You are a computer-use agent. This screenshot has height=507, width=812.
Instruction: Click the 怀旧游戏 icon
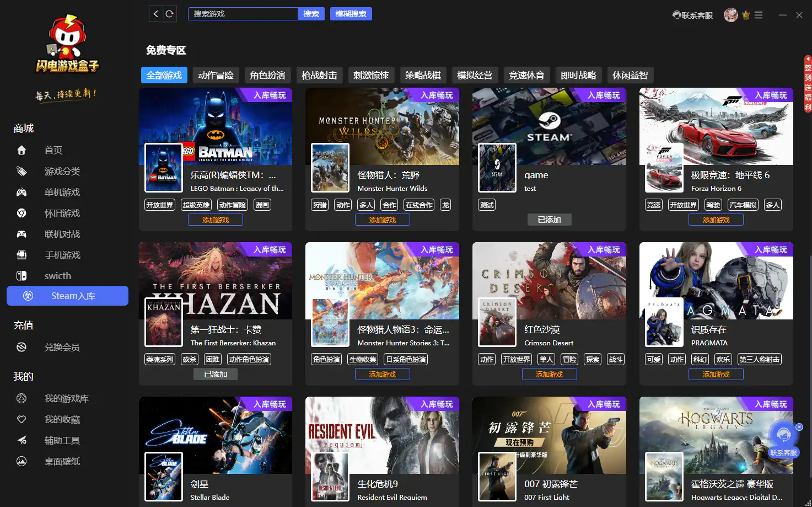21,213
